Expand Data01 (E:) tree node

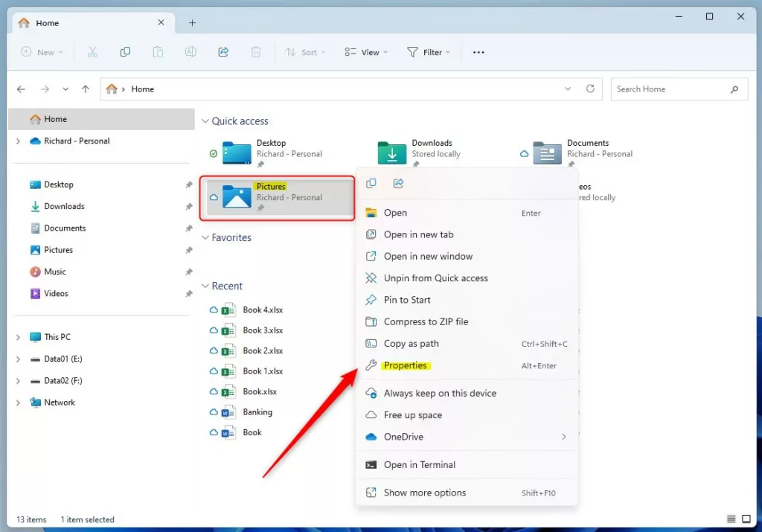click(x=18, y=359)
